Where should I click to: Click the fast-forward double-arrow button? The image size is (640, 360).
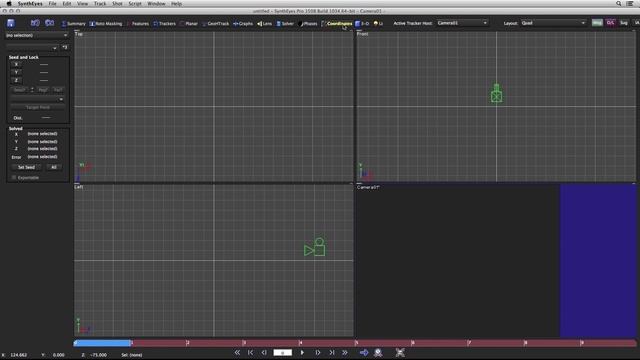pyautogui.click(x=345, y=352)
